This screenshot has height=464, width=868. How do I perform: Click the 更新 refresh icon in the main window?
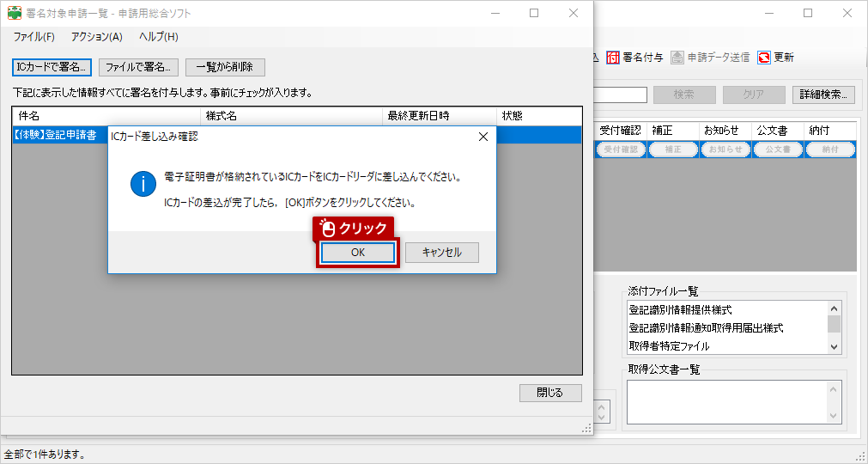point(764,58)
